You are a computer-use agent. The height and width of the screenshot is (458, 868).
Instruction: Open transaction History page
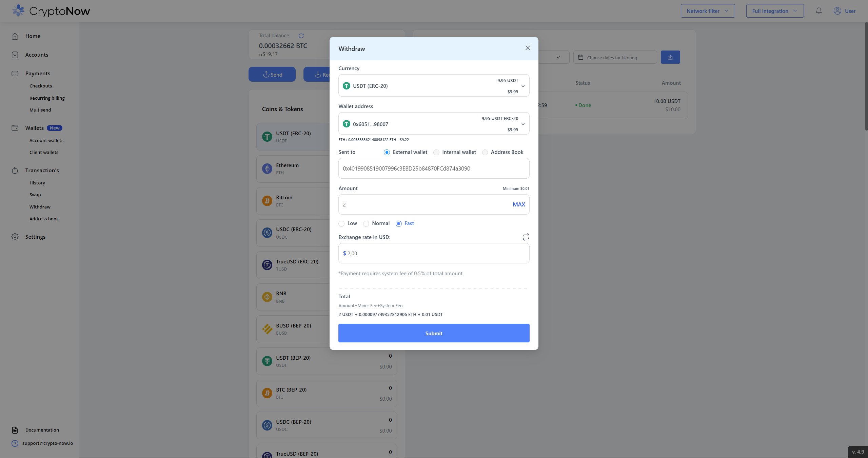click(37, 183)
